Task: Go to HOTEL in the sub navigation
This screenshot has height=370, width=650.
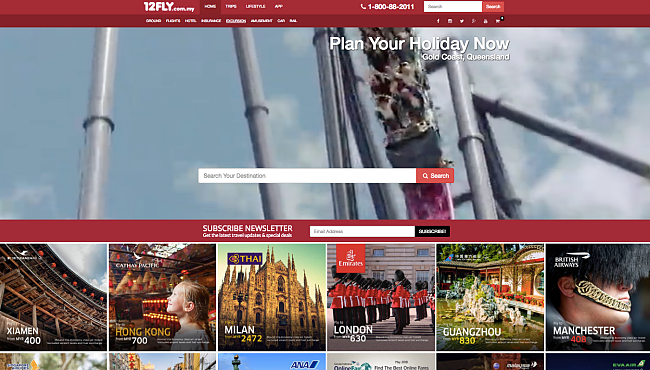Action: (x=191, y=21)
